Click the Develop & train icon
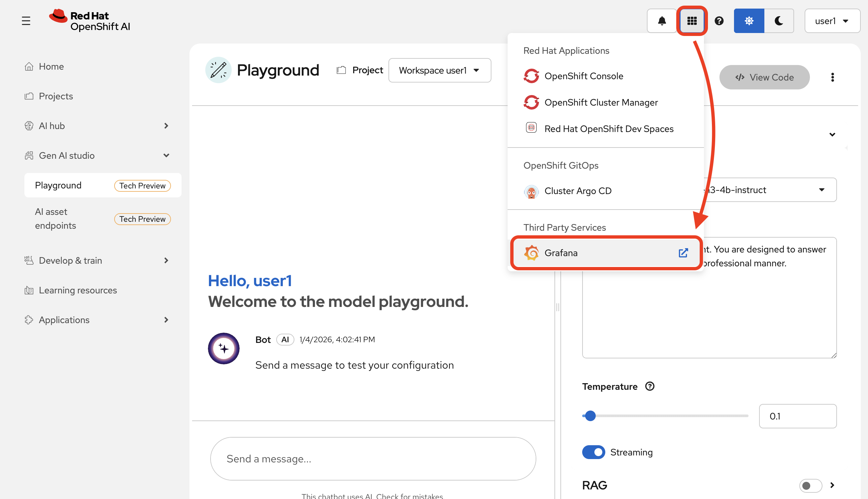 [29, 260]
